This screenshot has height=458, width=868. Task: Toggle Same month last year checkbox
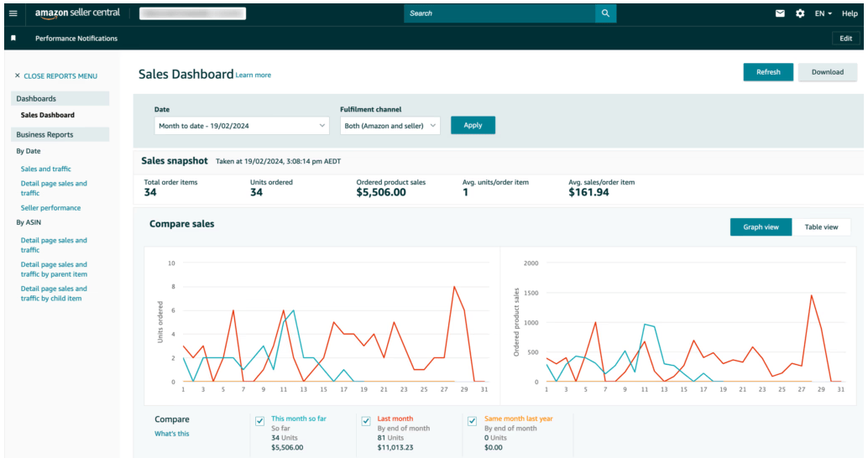(x=473, y=421)
